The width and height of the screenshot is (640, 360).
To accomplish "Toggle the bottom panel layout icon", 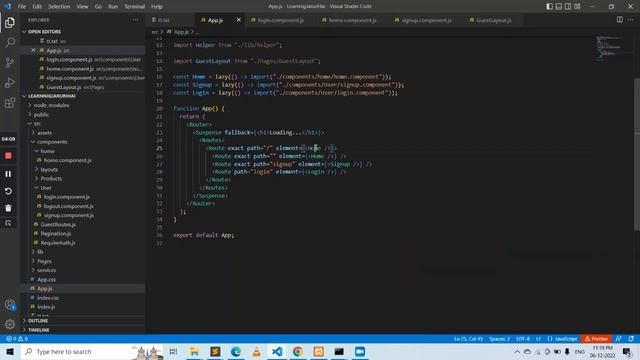I will tap(559, 6).
